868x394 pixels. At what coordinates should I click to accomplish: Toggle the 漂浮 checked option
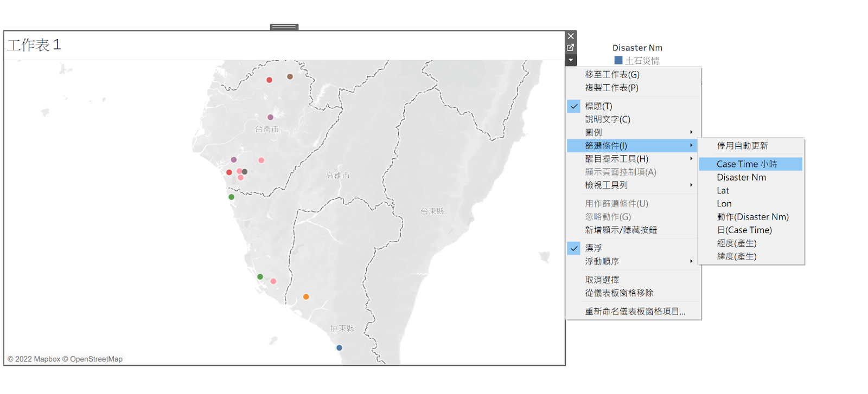click(x=632, y=248)
